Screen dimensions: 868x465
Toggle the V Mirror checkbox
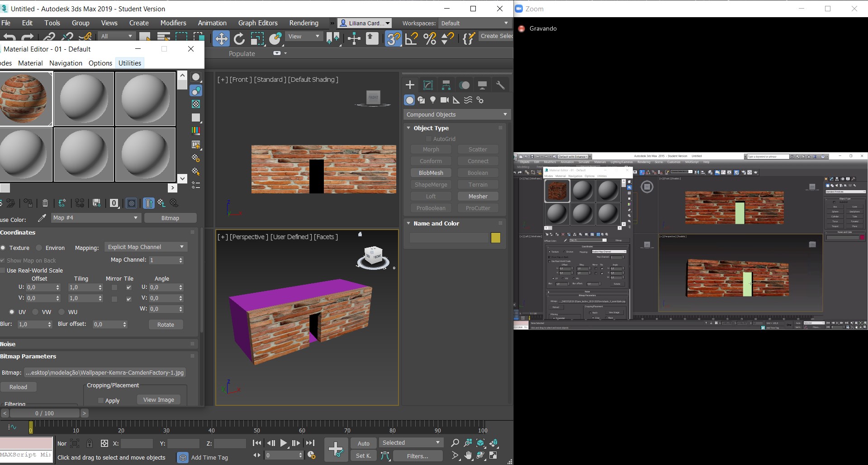(x=114, y=299)
